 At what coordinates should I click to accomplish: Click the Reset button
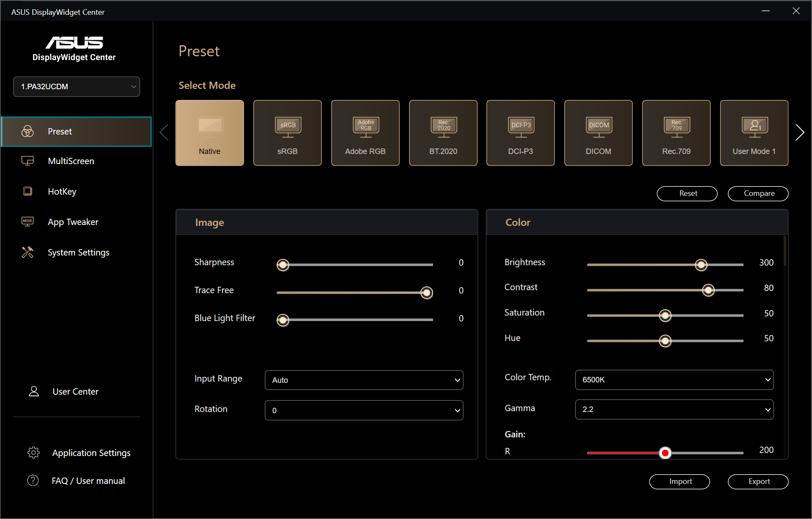(687, 193)
